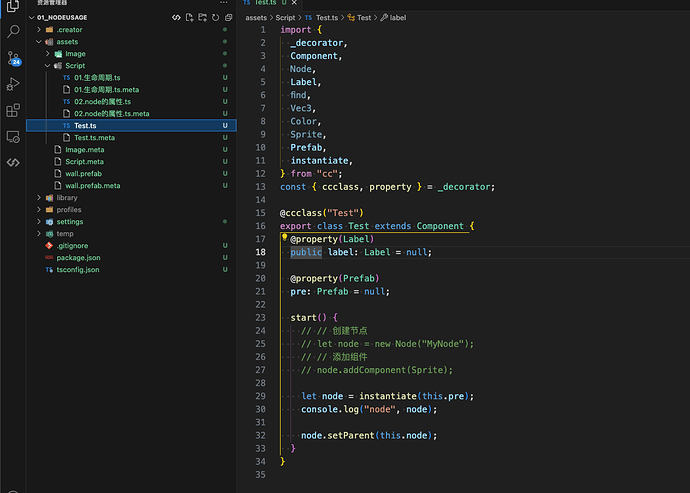
Task: Open Source Control with 24 badge
Action: tap(13, 58)
